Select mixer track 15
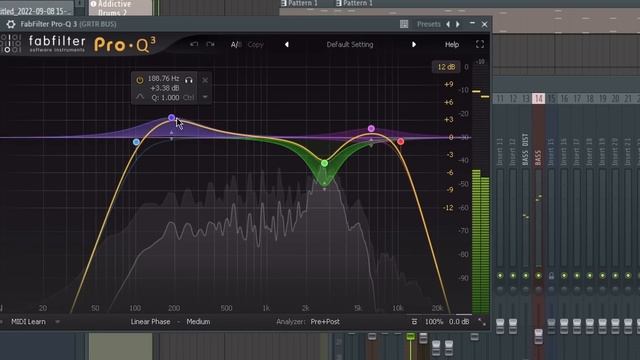 (x=551, y=98)
